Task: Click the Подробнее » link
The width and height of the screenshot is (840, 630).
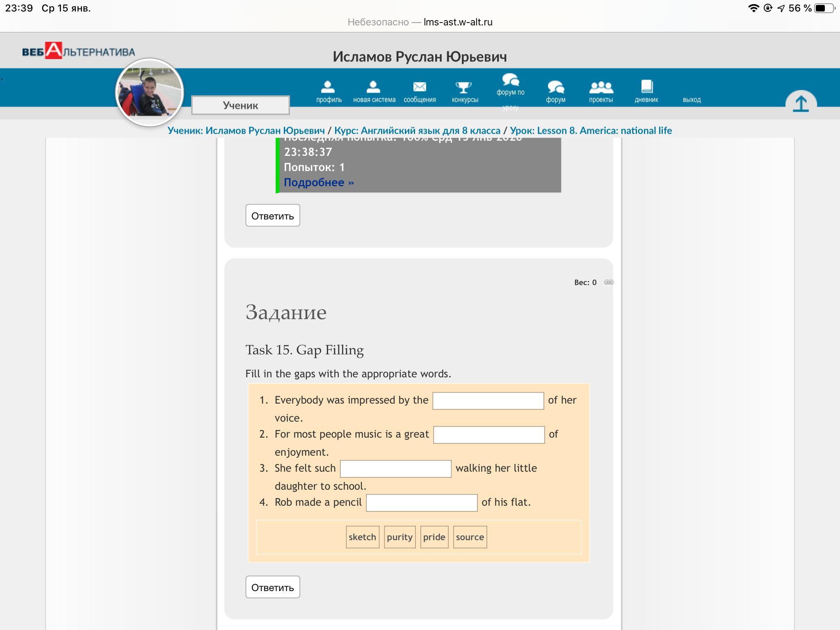Action: 319,183
